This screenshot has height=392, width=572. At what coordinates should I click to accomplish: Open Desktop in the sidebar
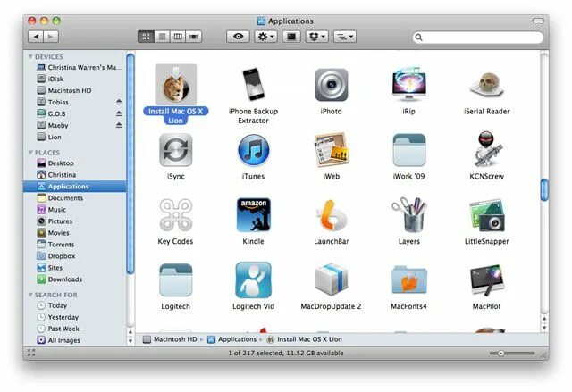point(75,163)
